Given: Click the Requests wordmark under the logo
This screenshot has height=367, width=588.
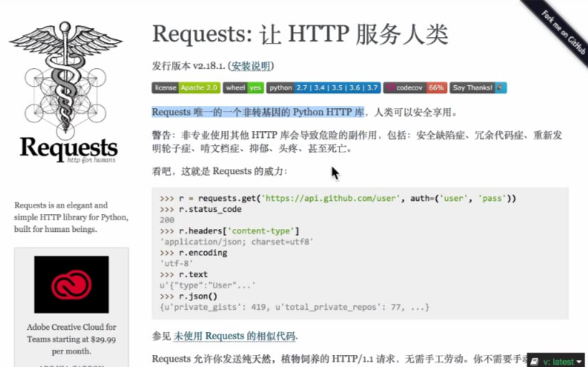Looking at the screenshot, I should pos(69,148).
